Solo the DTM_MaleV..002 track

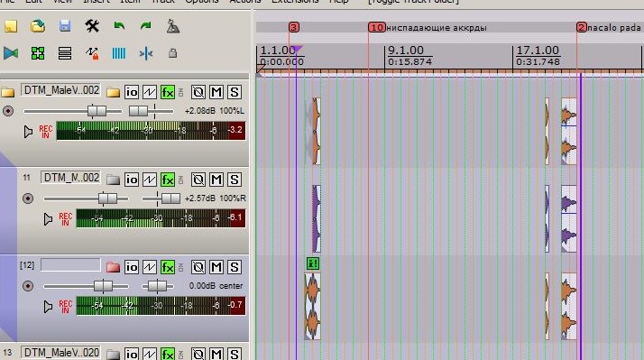pos(235,92)
